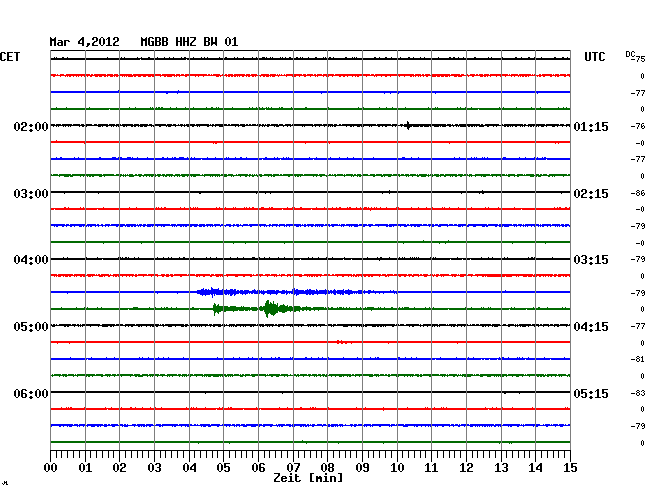The image size is (650, 494).
Task: Select minute "10" on the time axis
Action: pos(397,467)
